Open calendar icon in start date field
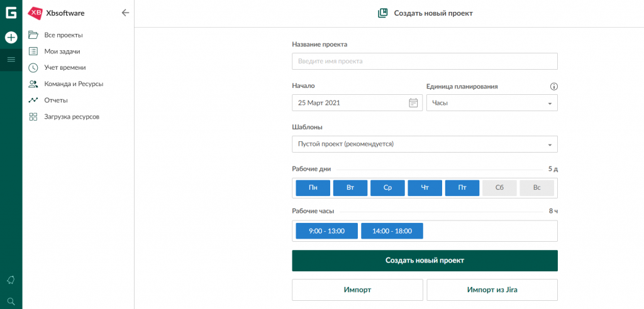 413,103
